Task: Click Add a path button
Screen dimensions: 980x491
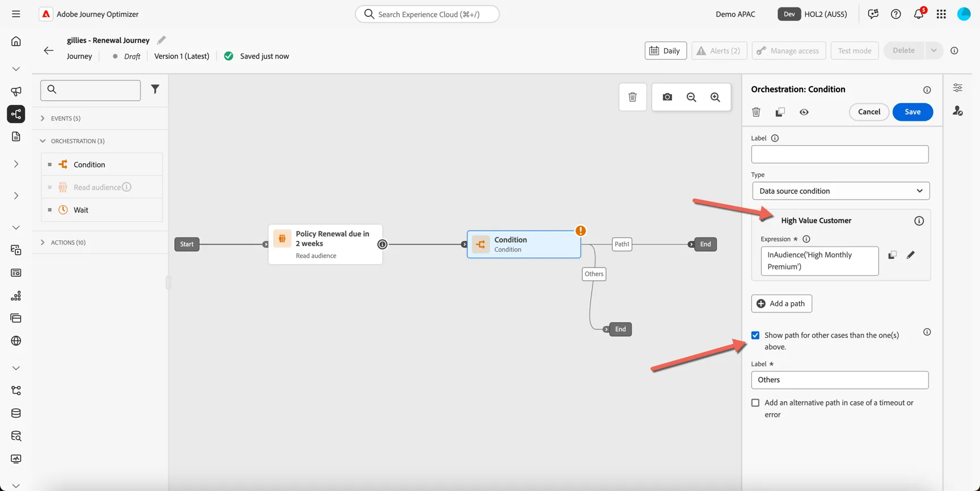Action: coord(782,303)
